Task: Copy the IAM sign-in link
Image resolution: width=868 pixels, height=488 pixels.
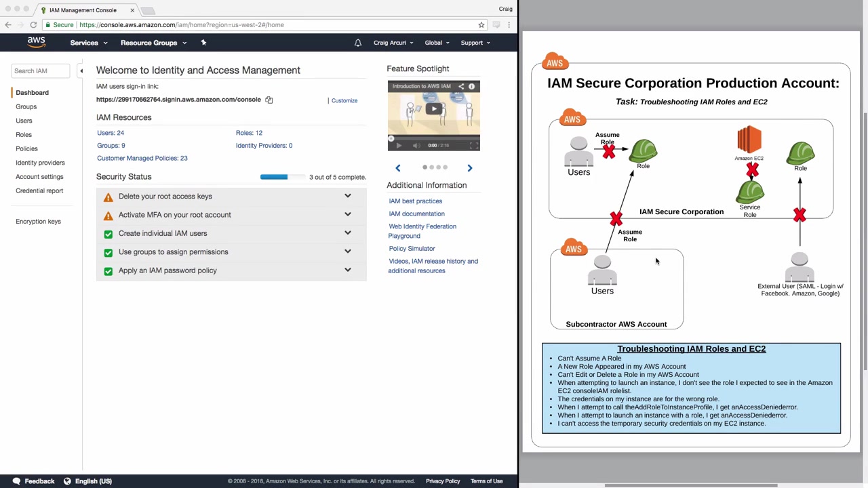Action: point(269,100)
